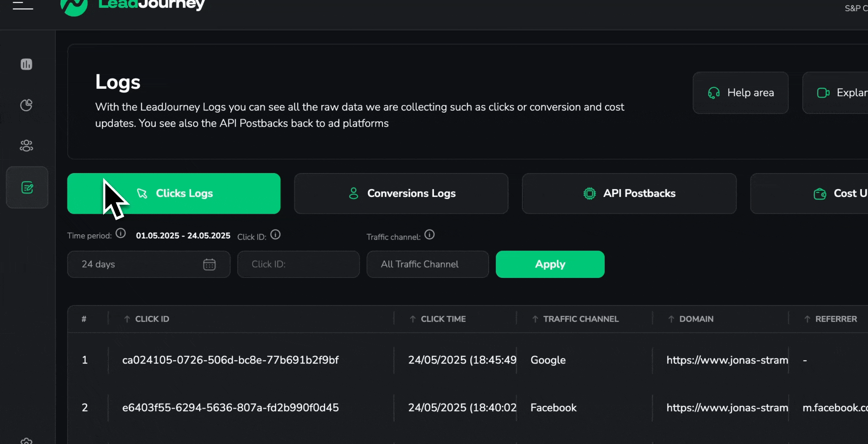Image resolution: width=868 pixels, height=444 pixels.
Task: Sort by Click Time column arrow
Action: click(413, 319)
